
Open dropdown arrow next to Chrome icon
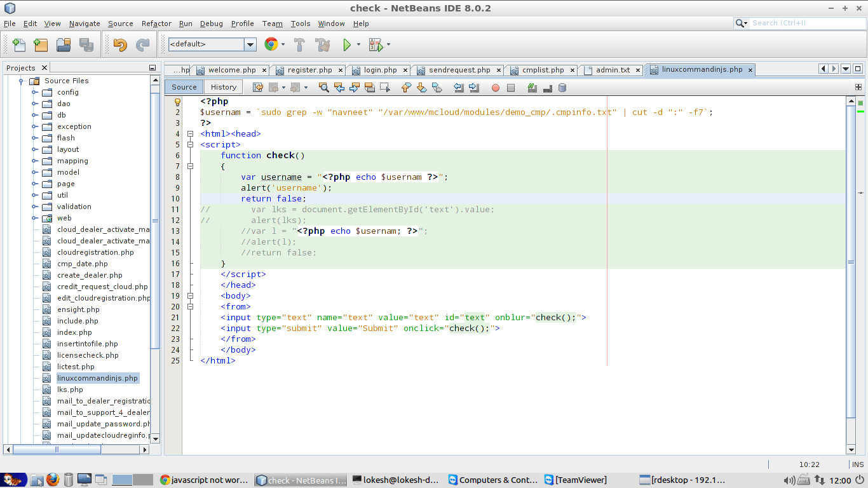click(x=283, y=44)
